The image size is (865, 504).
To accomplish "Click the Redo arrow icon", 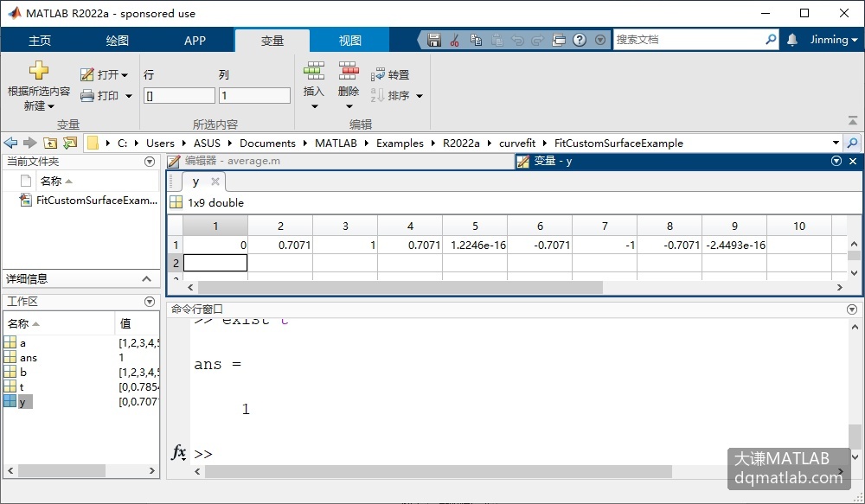I will (538, 40).
